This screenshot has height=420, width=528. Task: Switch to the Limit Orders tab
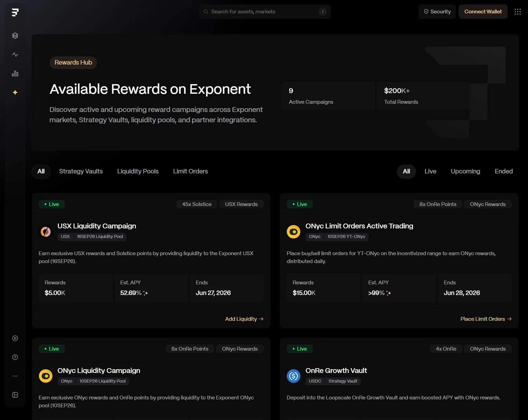tap(191, 171)
